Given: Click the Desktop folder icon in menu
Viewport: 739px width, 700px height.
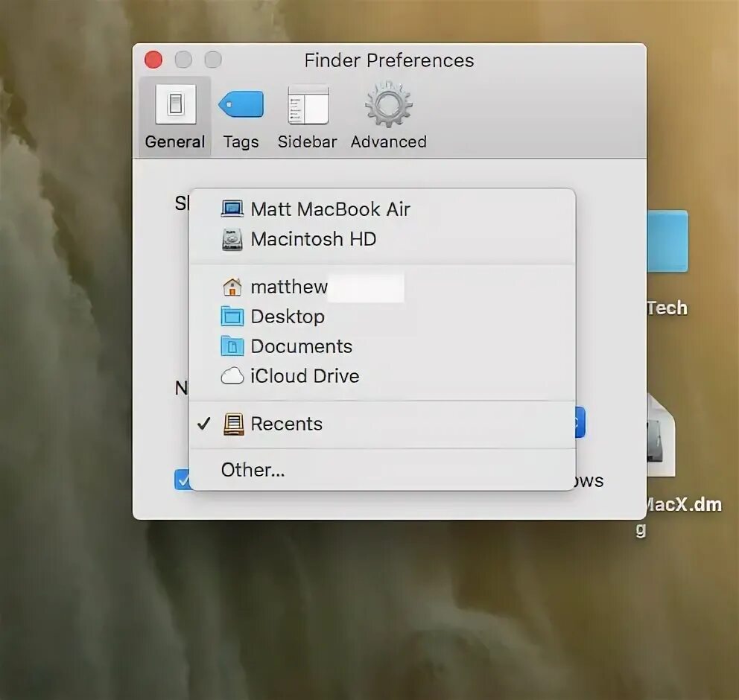Looking at the screenshot, I should [x=232, y=316].
